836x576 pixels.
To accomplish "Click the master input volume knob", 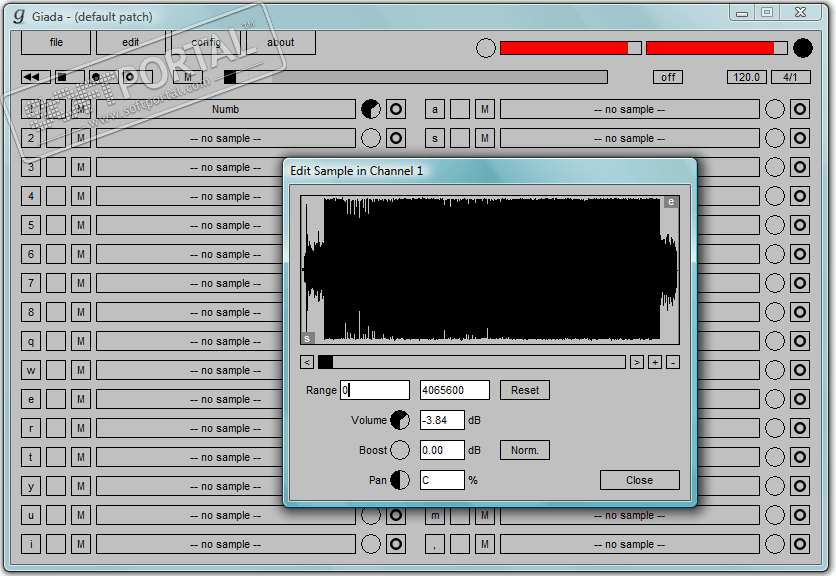I will point(486,48).
